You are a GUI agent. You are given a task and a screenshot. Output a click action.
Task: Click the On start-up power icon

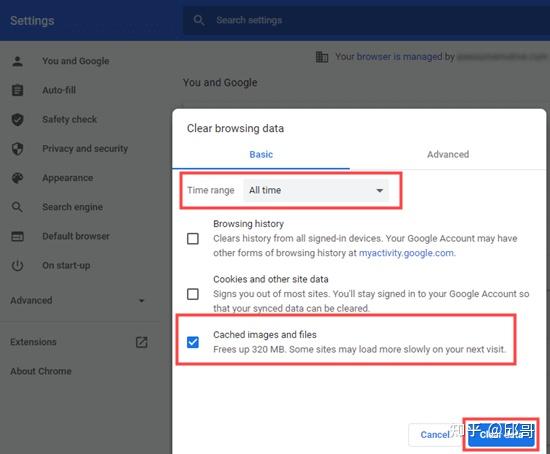tap(18, 266)
